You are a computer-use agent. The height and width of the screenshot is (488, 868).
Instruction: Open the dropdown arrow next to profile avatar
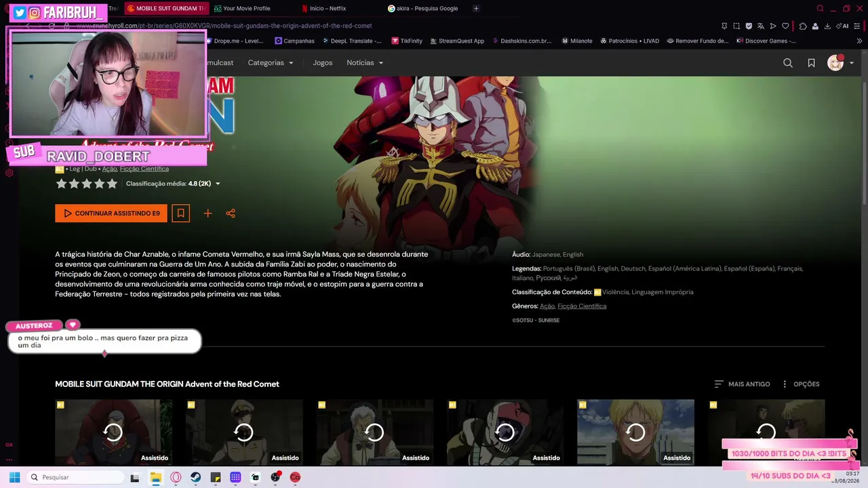(x=852, y=63)
